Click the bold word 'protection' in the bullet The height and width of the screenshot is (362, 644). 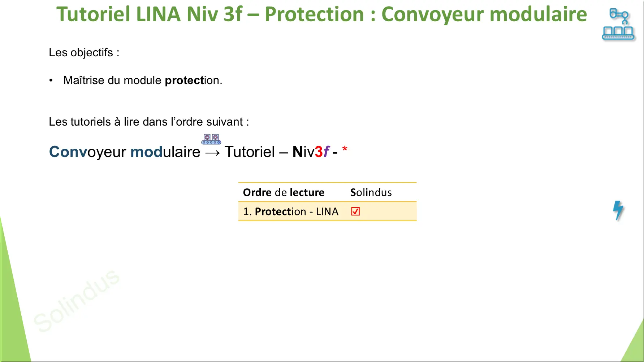click(x=185, y=80)
